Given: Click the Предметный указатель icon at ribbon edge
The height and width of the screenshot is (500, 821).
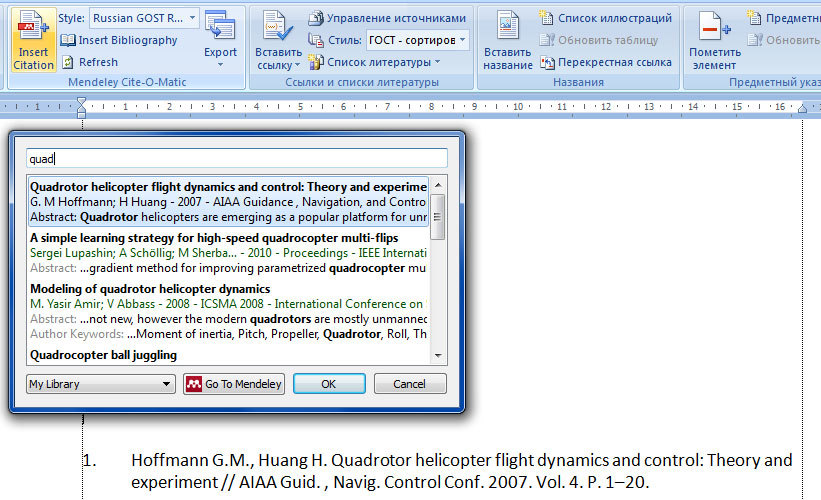Looking at the screenshot, I should [x=754, y=18].
